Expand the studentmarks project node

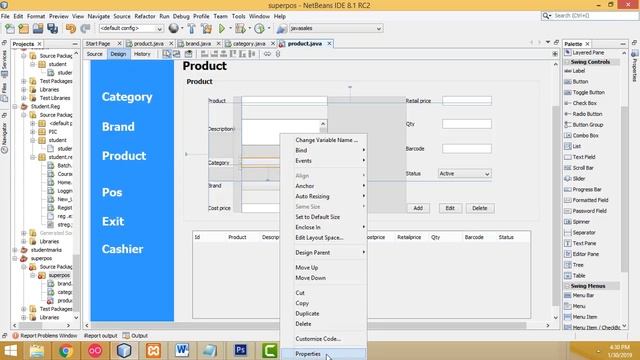pyautogui.click(x=15, y=250)
